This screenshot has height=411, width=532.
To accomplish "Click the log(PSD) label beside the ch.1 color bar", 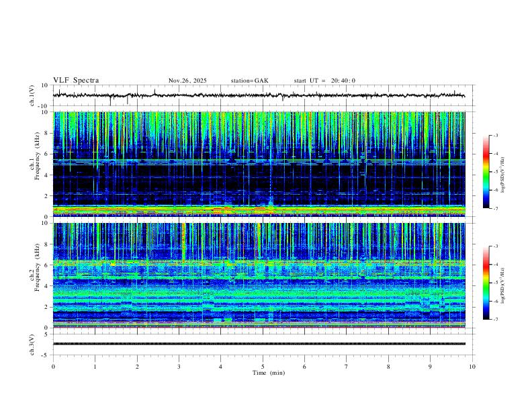I will (503, 175).
